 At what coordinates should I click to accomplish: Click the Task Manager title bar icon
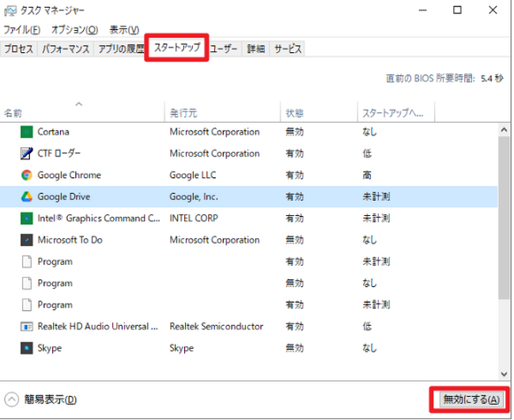(x=9, y=11)
